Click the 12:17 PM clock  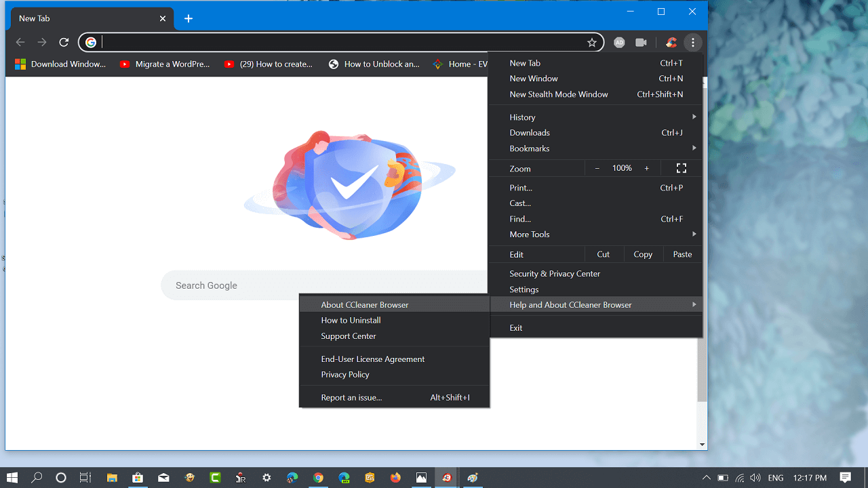810,478
